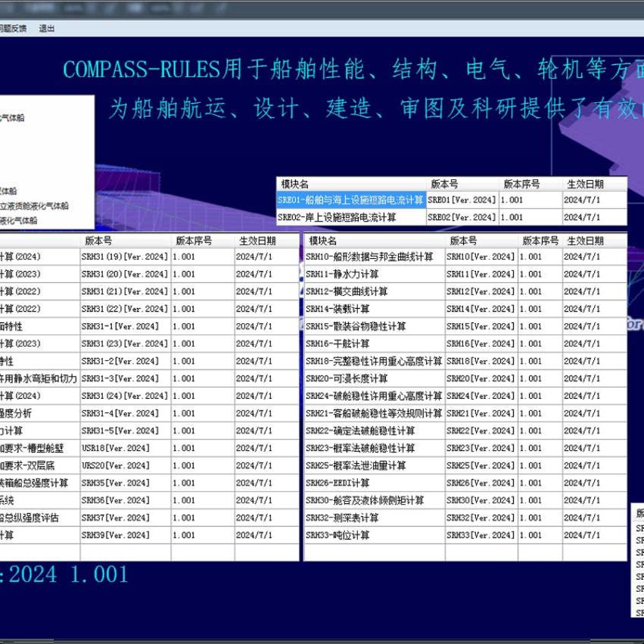This screenshot has height=644, width=644.
Task: Open the SRH10-船形数据与邦金曲线计算 module
Action: pos(363,257)
